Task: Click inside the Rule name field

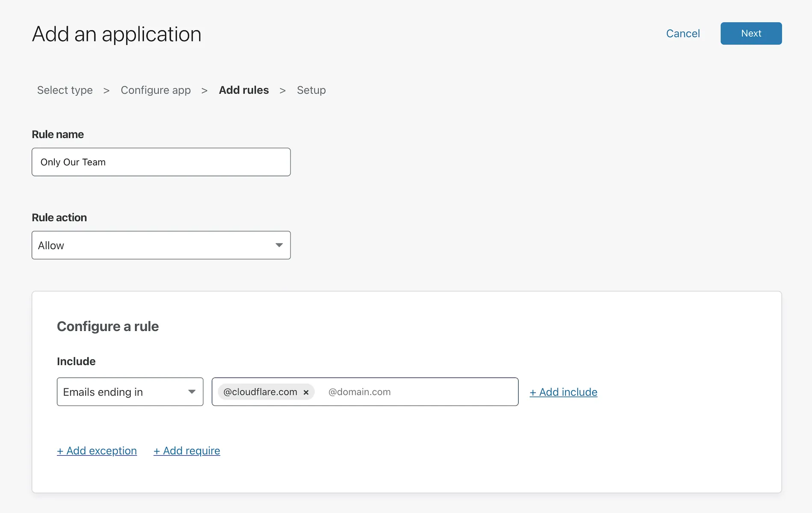Action: (x=161, y=162)
